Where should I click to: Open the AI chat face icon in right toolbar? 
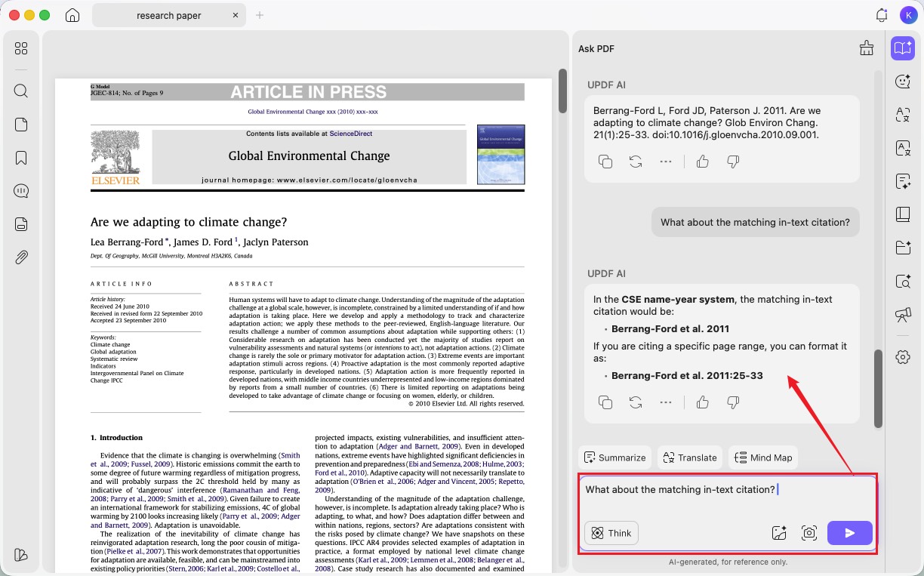coord(903,82)
